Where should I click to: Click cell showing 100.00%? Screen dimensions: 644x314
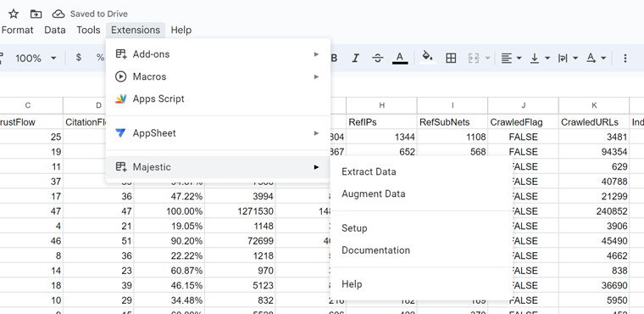[169, 211]
